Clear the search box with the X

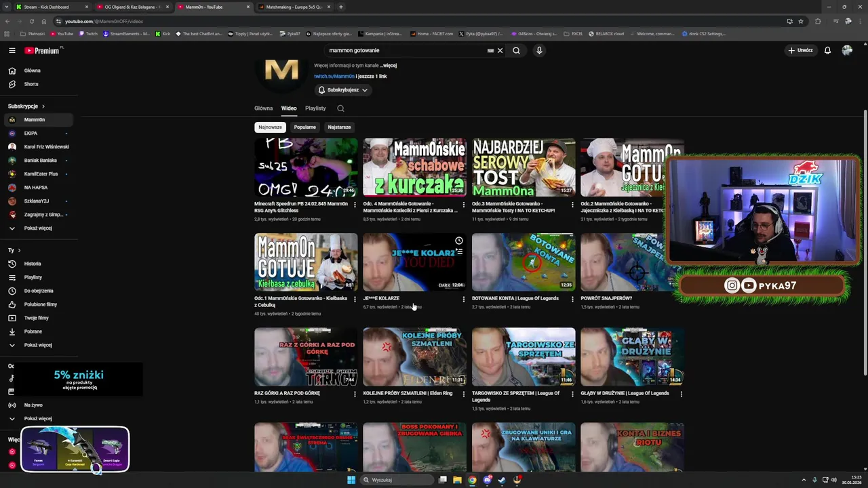(x=500, y=50)
